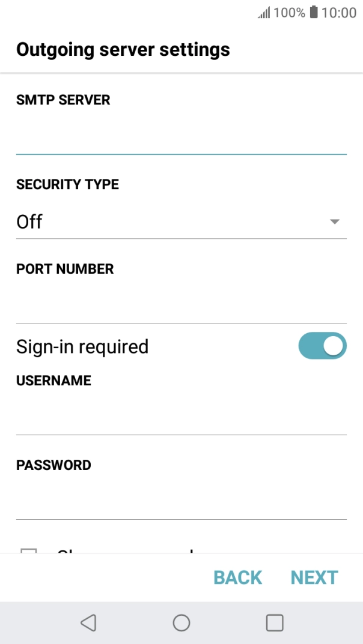
Task: Tap the NEXT button
Action: 314,577
